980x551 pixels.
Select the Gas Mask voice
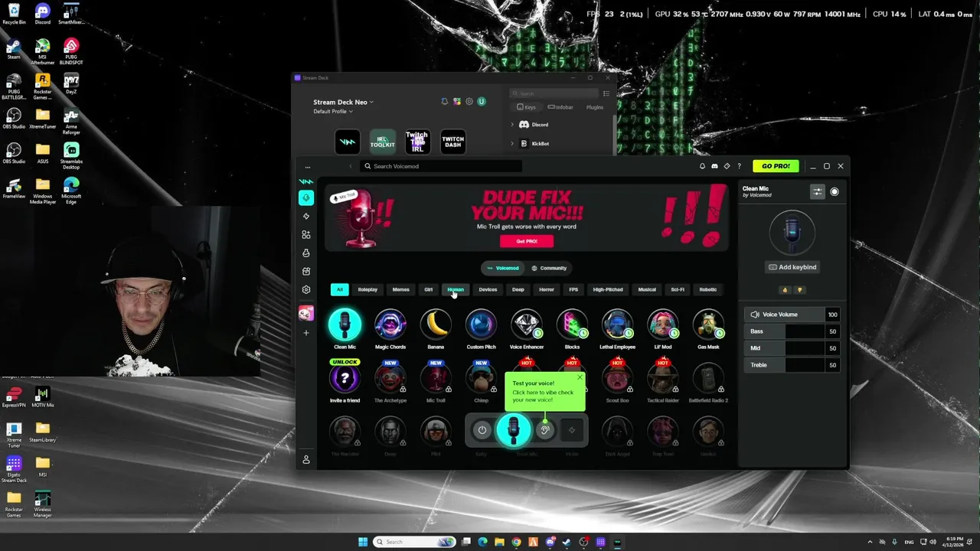point(708,324)
